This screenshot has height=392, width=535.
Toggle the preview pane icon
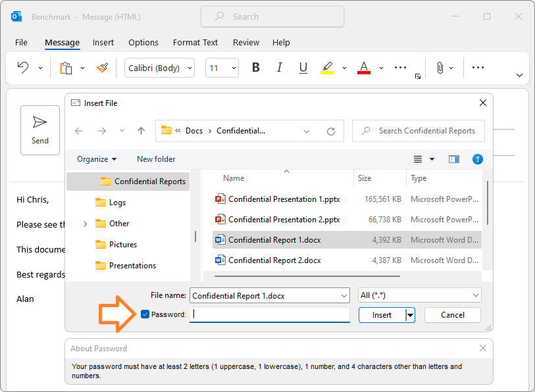454,159
